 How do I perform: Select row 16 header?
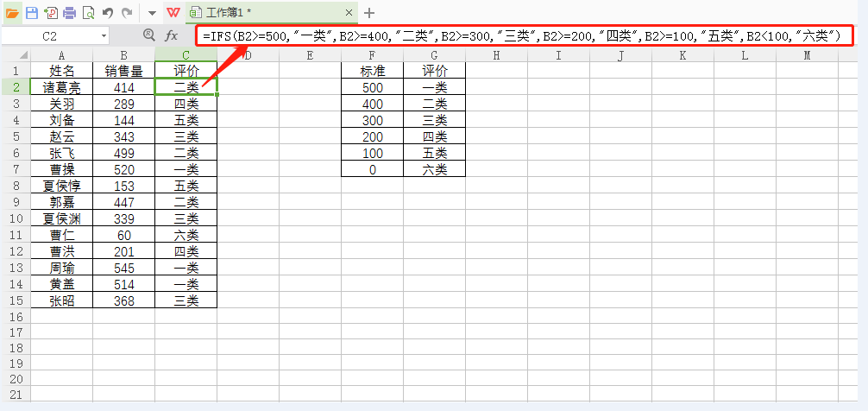click(16, 316)
